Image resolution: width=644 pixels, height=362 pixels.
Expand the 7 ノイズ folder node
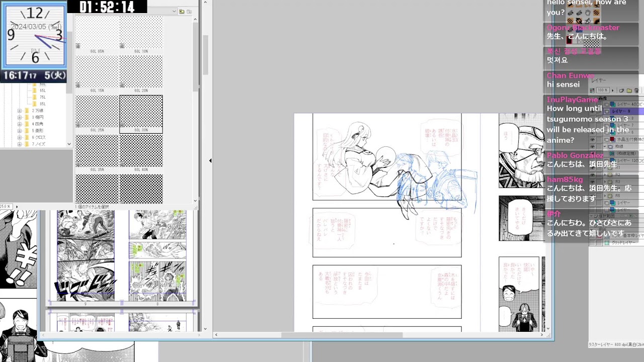20,144
